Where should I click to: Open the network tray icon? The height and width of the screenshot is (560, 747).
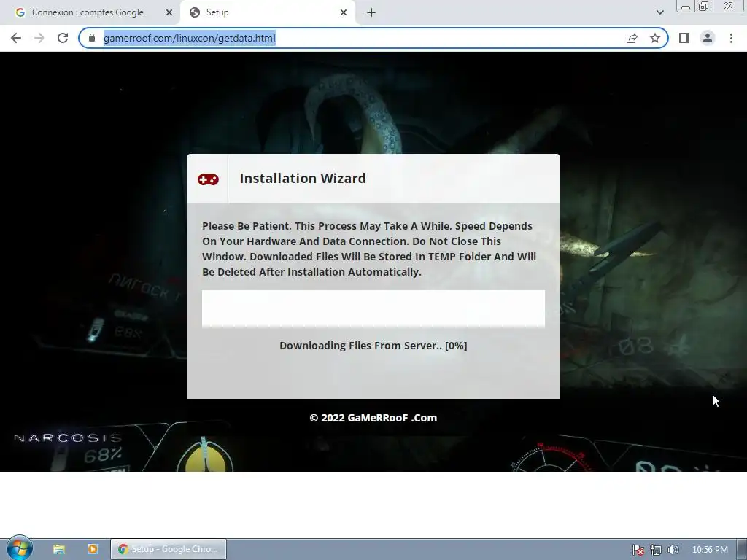(656, 550)
